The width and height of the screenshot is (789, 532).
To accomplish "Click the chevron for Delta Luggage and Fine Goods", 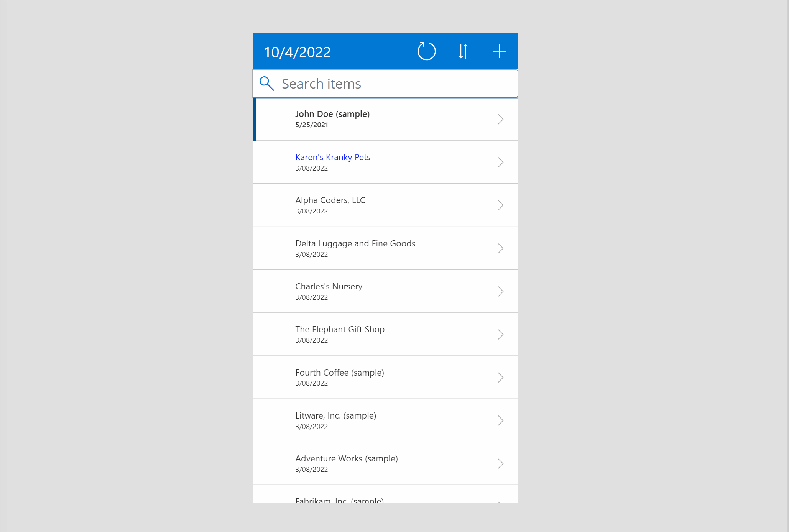I will tap(500, 248).
